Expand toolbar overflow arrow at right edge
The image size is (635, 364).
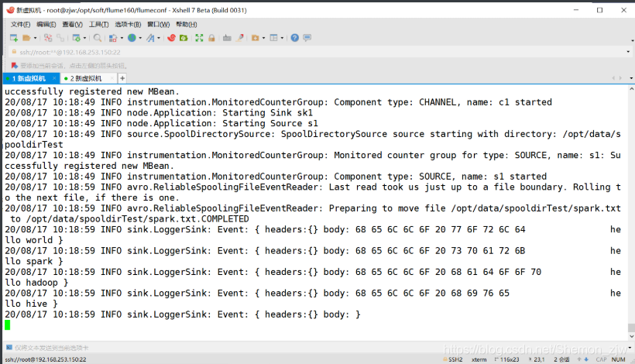coord(632,40)
